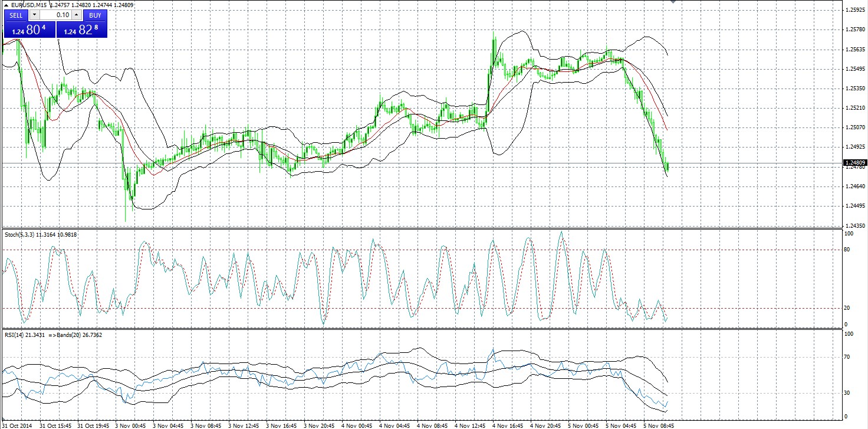This screenshot has width=868, height=429.
Task: Click price scale value 1.24350
Action: tap(855, 225)
